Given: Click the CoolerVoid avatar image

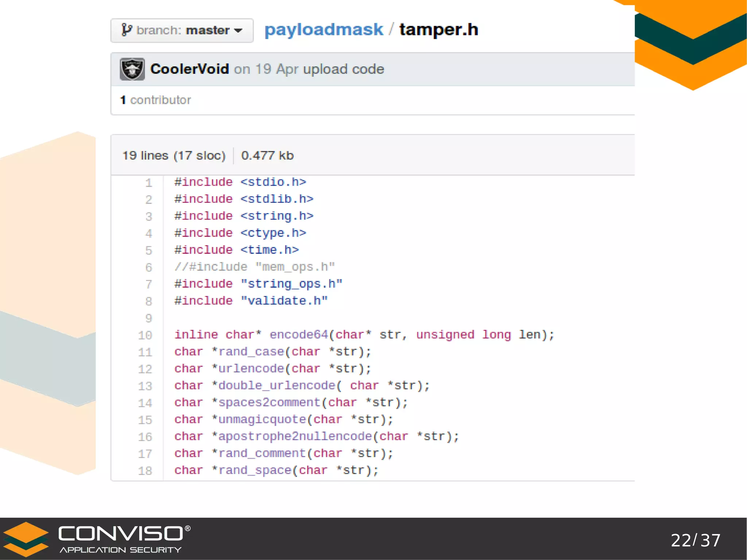Looking at the screenshot, I should tap(132, 69).
